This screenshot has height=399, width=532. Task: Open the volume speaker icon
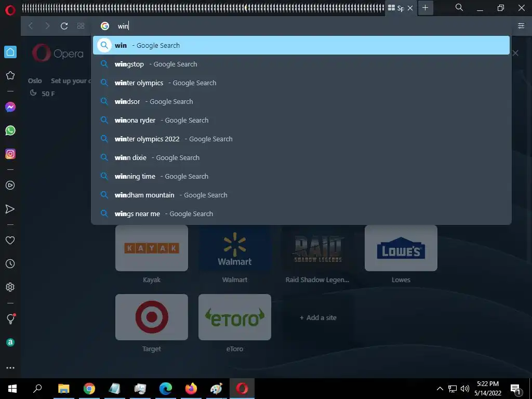pos(465,389)
